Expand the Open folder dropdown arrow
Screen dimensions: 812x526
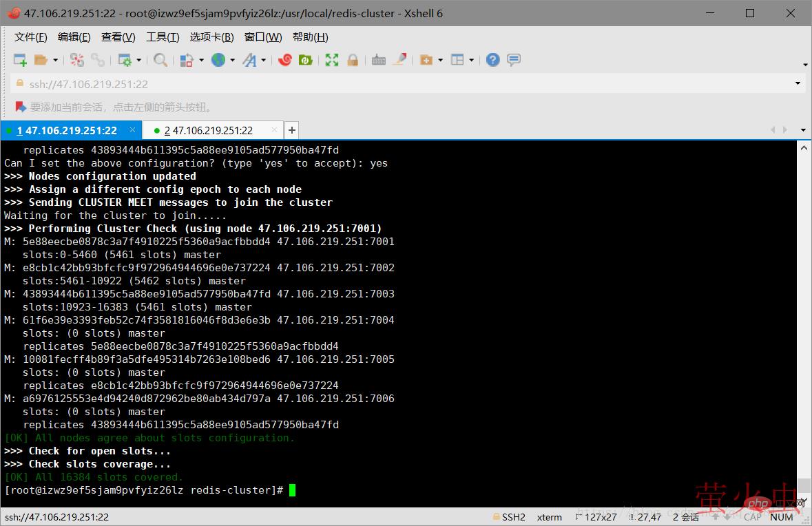(56, 61)
